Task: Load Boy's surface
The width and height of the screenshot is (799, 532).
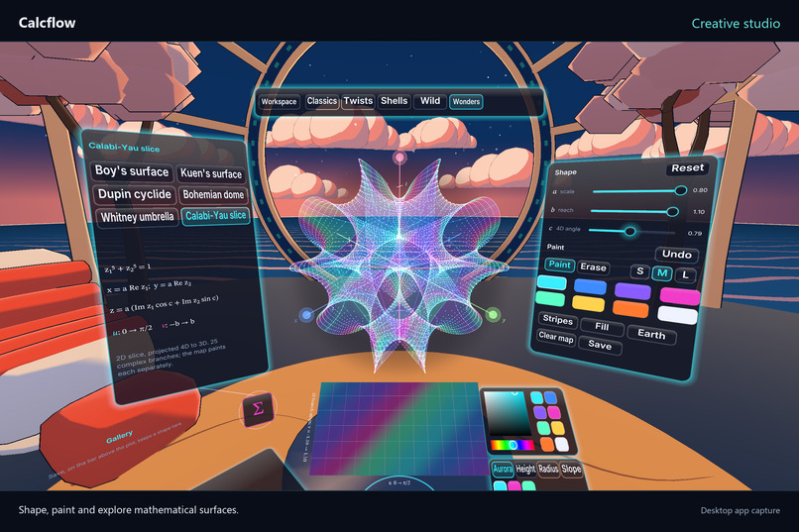Action: point(132,171)
